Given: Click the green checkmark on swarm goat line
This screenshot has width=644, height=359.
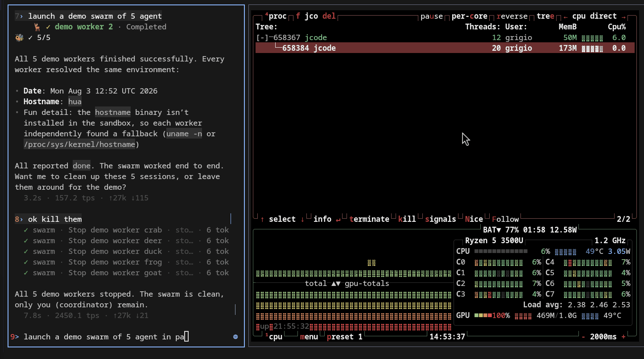Looking at the screenshot, I should (x=26, y=273).
